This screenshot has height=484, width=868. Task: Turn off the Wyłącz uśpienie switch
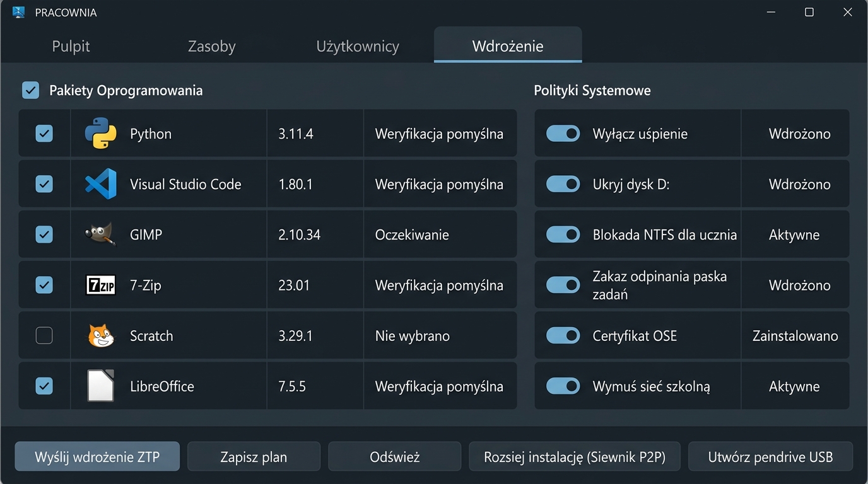pyautogui.click(x=563, y=134)
